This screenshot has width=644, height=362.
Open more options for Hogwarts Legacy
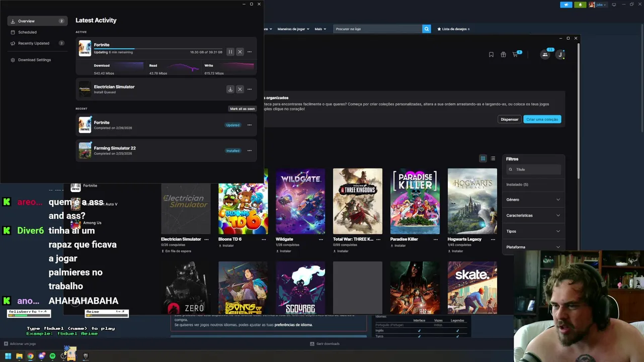(x=493, y=239)
